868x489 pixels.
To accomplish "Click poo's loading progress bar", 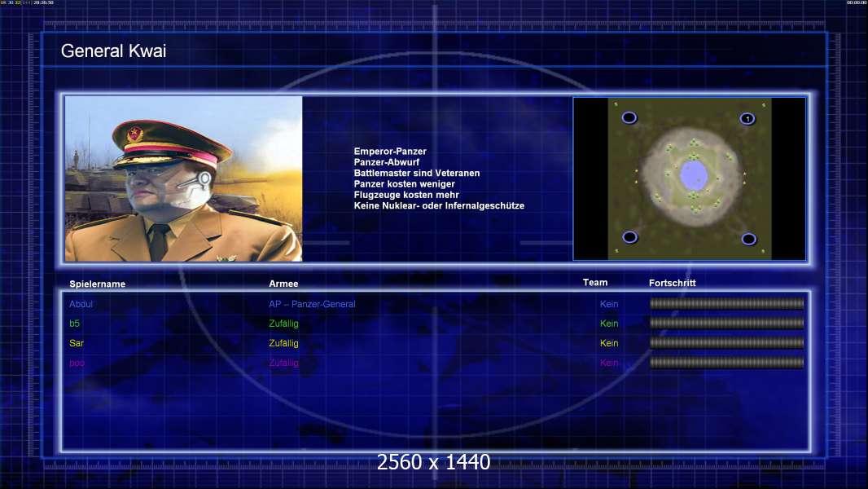I will pyautogui.click(x=727, y=363).
